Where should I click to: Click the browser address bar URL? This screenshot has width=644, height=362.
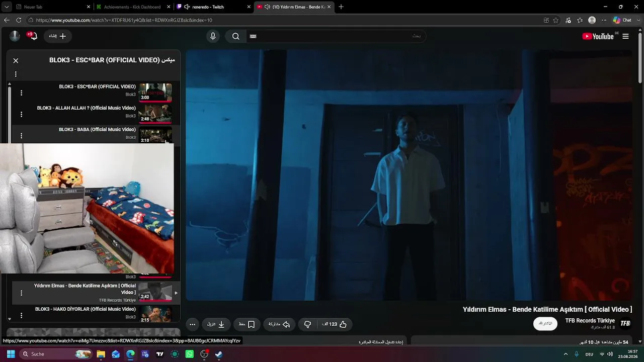click(124, 20)
